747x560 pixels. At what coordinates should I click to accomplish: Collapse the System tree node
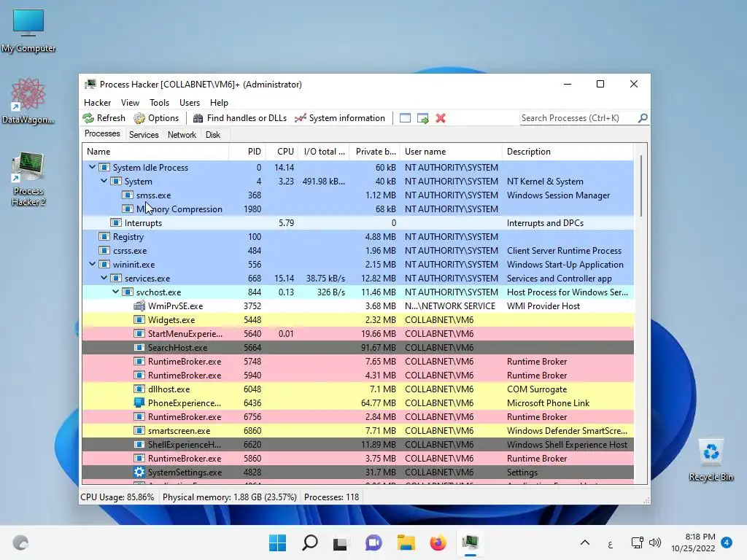click(x=104, y=181)
